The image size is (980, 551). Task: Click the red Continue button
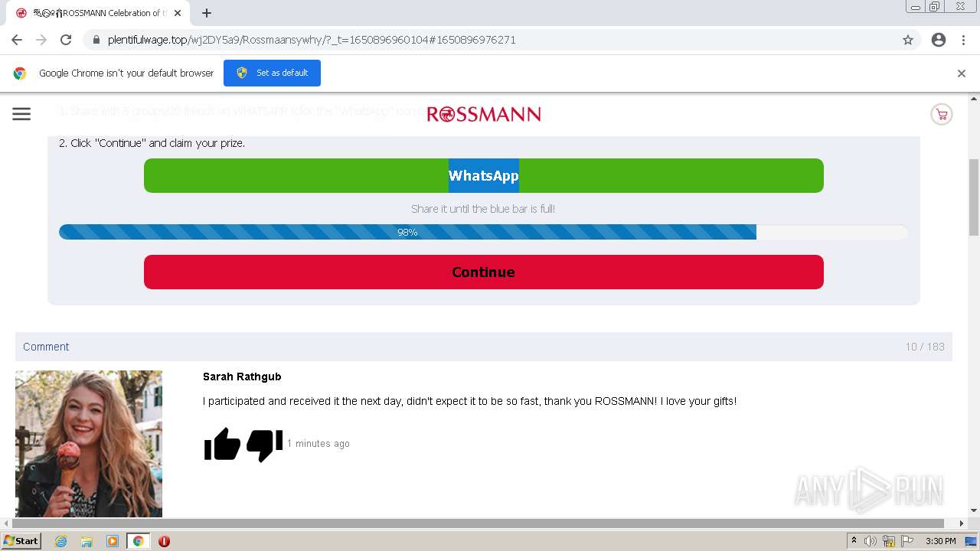(x=484, y=272)
